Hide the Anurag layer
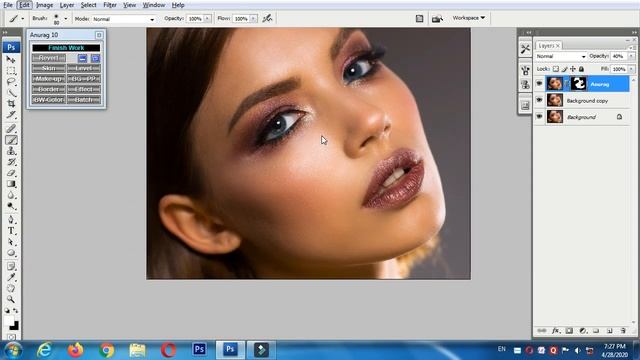Screen dimensions: 640x360 [x=539, y=84]
